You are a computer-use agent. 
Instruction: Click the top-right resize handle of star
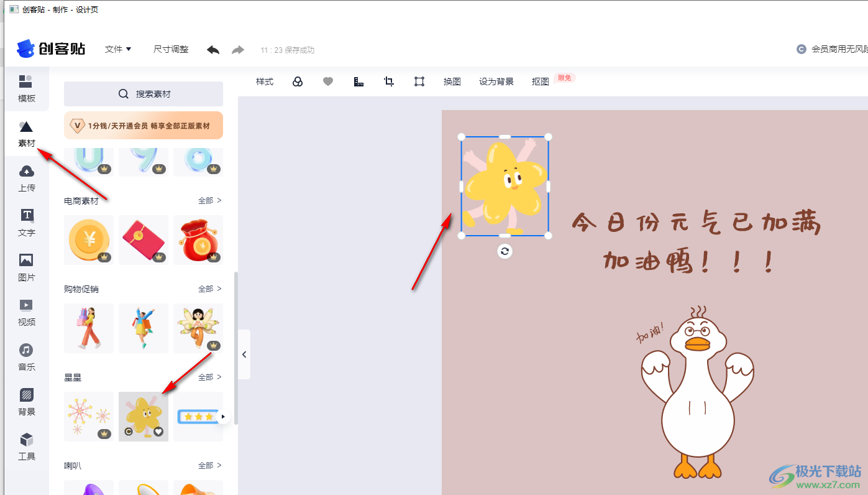click(x=548, y=137)
